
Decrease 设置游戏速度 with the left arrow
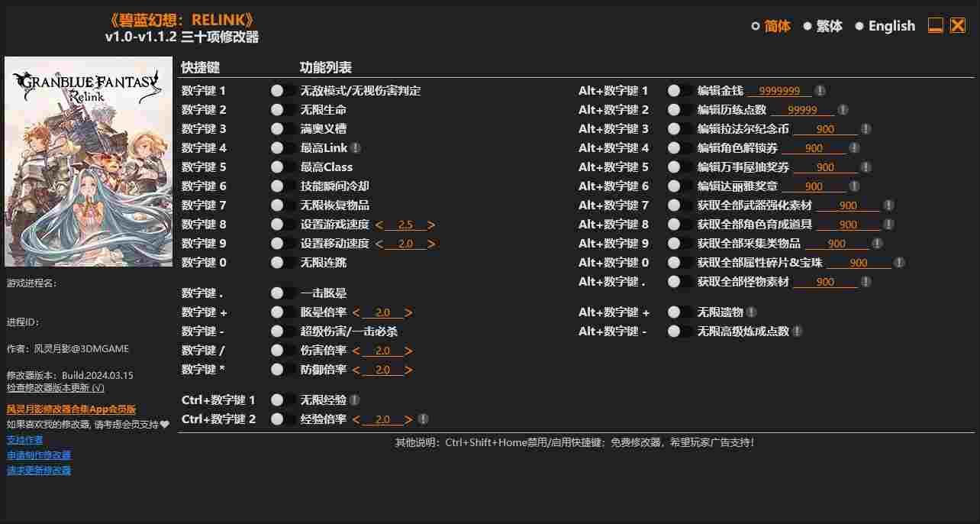pos(379,225)
